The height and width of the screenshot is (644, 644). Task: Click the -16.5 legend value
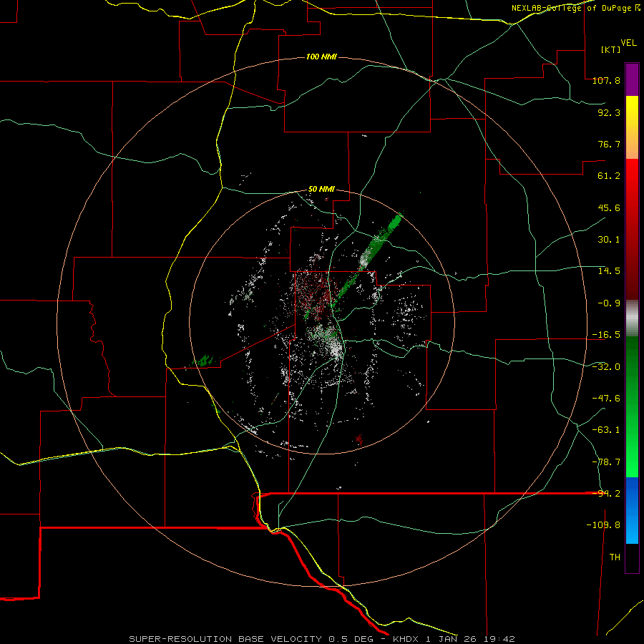[606, 335]
